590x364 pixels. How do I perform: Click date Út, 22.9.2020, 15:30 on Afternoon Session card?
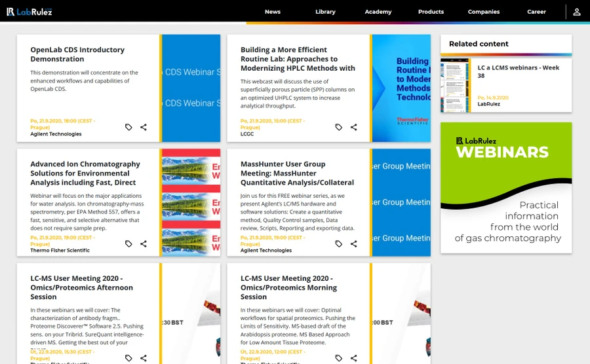(x=63, y=355)
